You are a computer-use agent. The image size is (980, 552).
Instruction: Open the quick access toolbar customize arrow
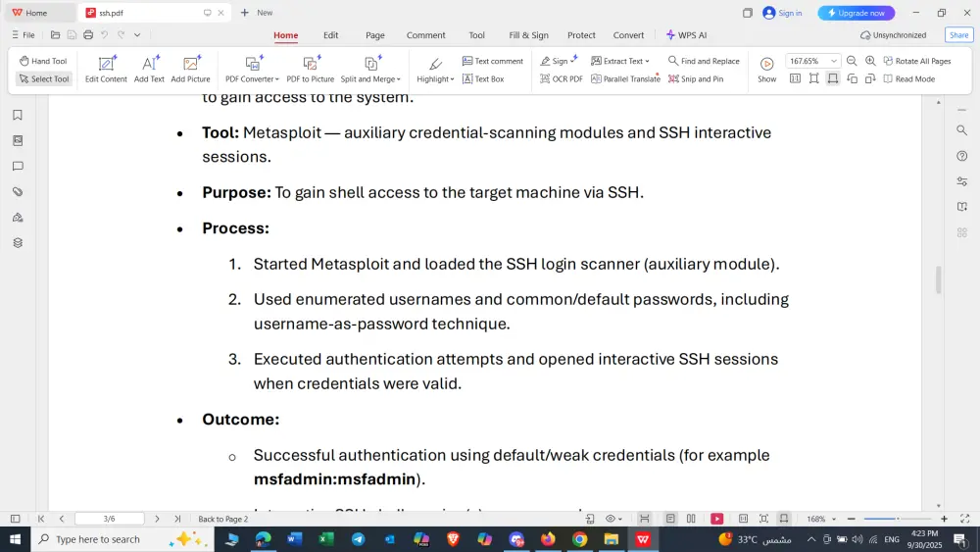(137, 35)
